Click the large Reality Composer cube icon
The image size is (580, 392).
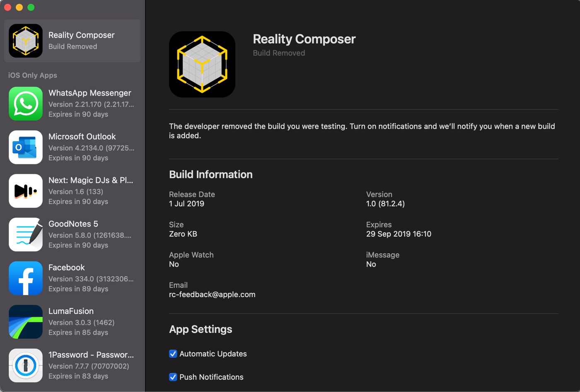point(202,64)
